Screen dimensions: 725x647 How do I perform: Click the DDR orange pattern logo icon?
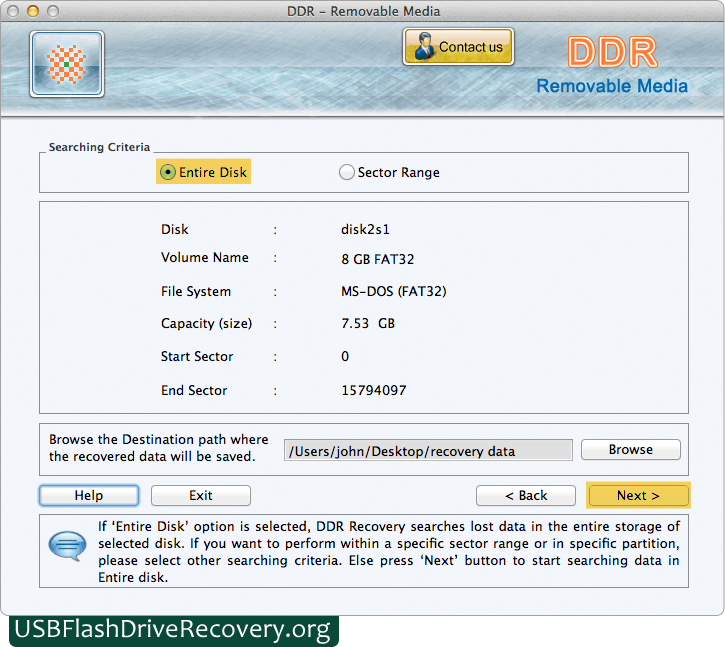point(67,64)
